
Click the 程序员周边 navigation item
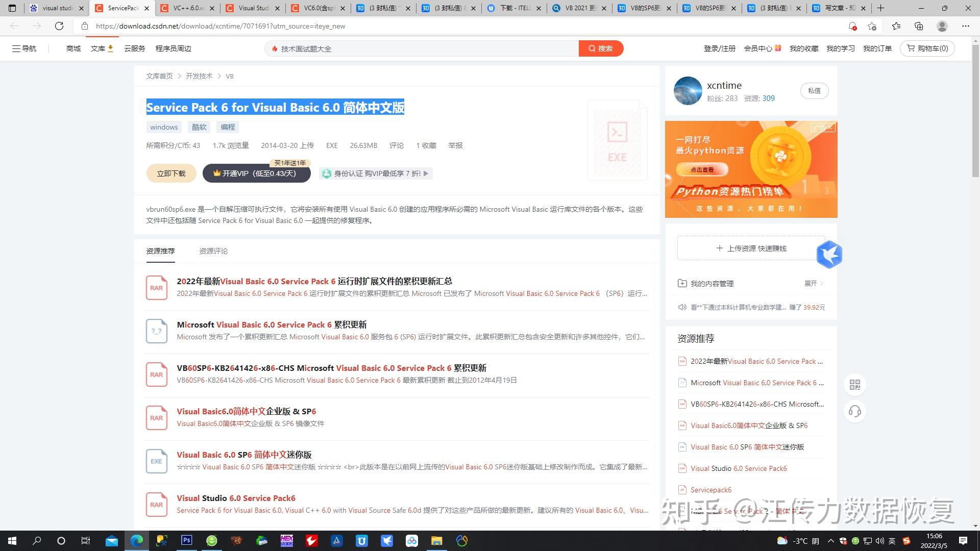coord(174,48)
